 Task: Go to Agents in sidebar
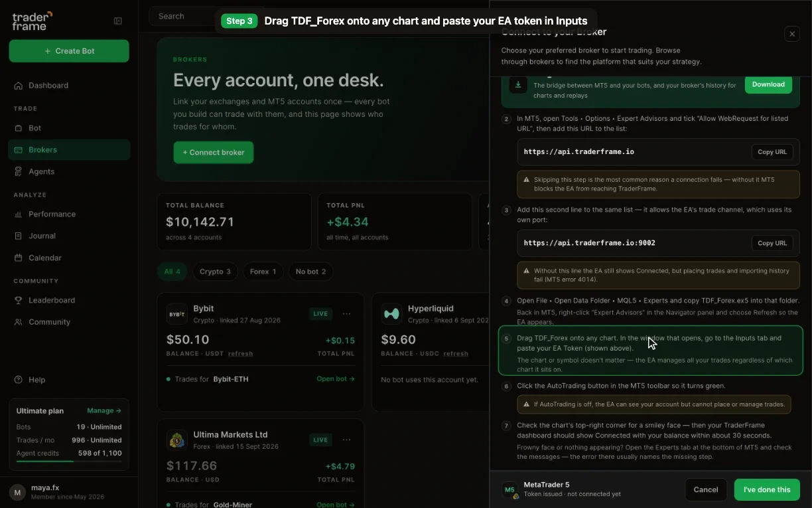[x=69, y=171]
